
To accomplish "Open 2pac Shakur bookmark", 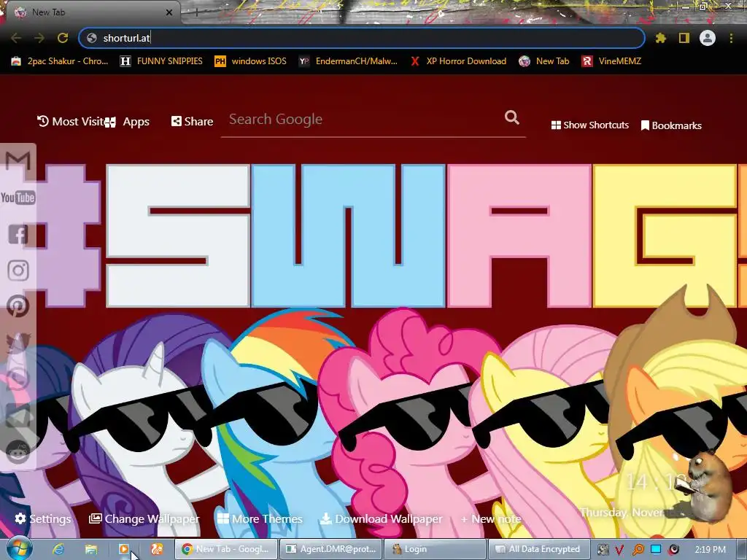I will (61, 61).
